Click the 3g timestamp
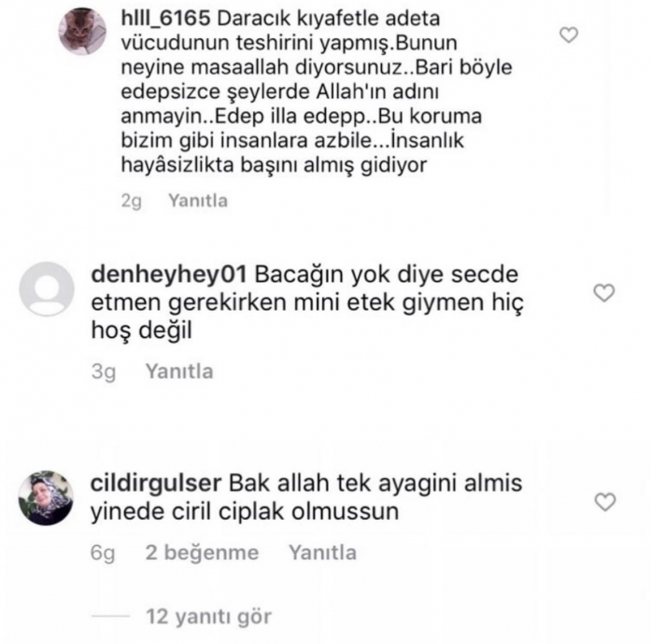651x644 pixels. [x=104, y=371]
